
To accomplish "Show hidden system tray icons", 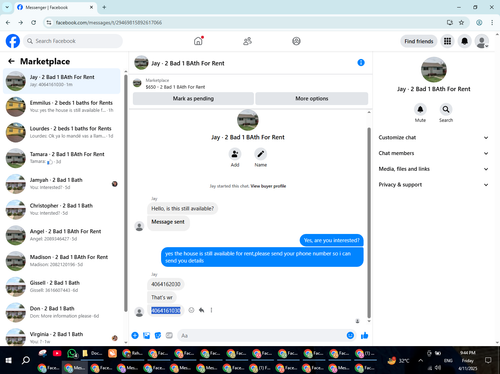I will (x=420, y=360).
